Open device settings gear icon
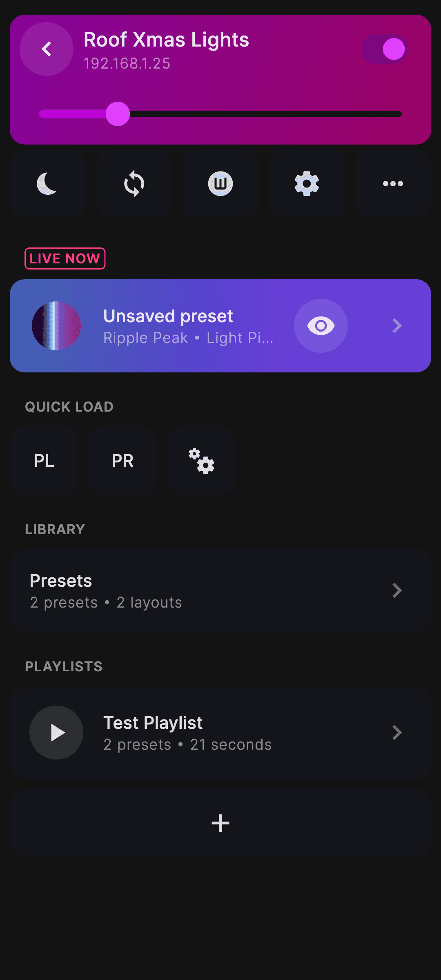Image resolution: width=441 pixels, height=980 pixels. (307, 184)
